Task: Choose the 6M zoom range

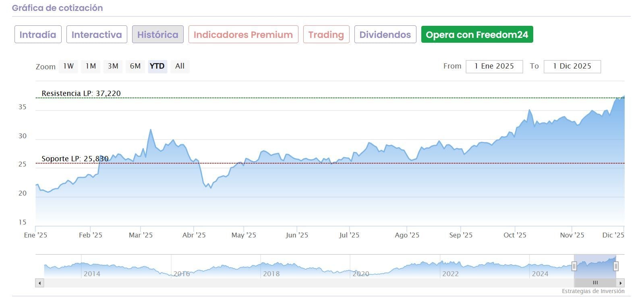Action: [x=135, y=66]
